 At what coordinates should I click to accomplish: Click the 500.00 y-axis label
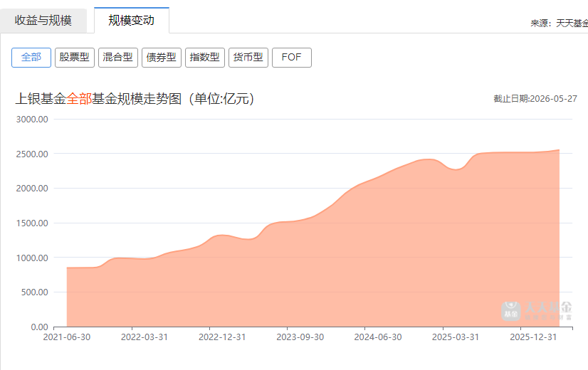click(34, 292)
